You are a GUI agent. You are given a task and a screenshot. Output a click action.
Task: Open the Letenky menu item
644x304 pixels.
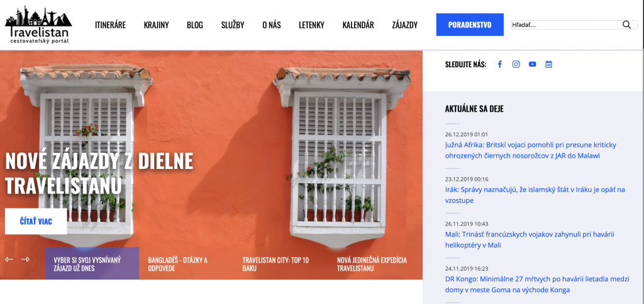point(311,25)
